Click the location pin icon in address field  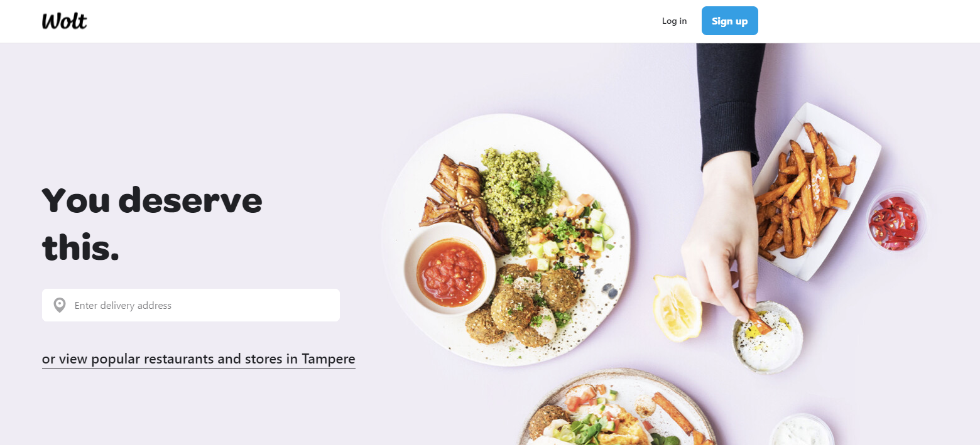click(x=60, y=305)
